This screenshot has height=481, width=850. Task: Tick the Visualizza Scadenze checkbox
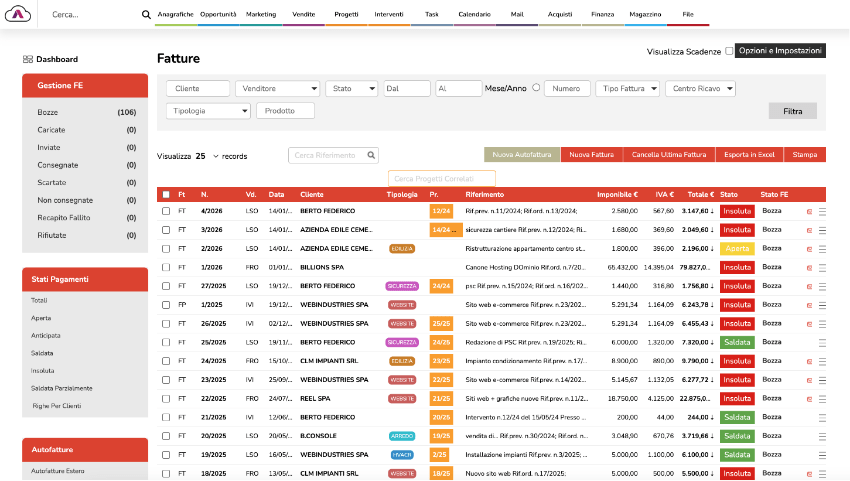click(x=729, y=50)
